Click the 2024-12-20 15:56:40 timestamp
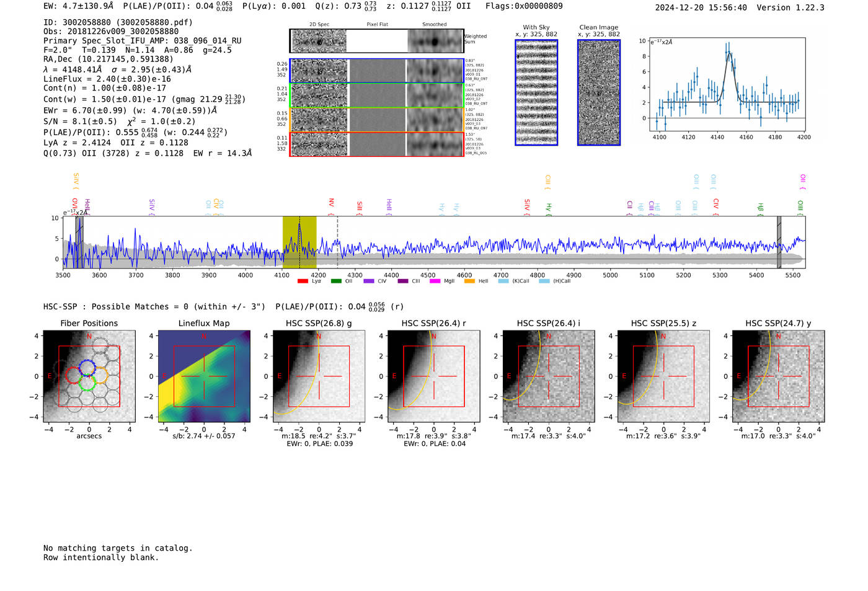This screenshot has width=868, height=591. pos(701,7)
